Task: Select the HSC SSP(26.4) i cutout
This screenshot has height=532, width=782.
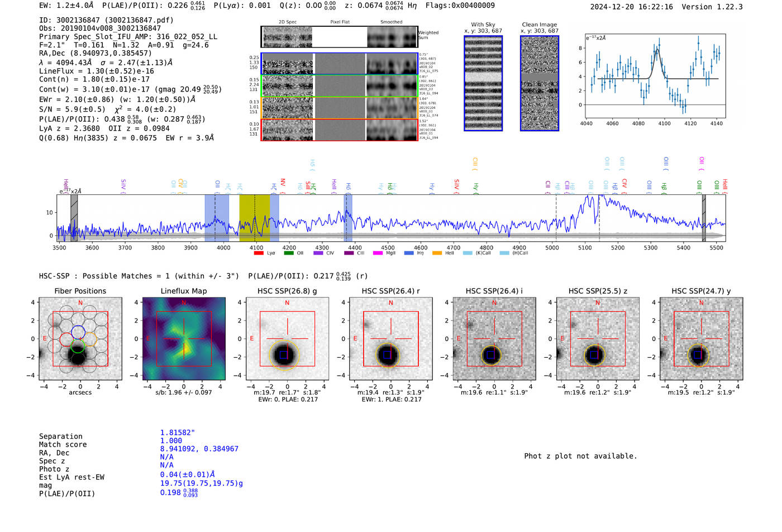Action: [x=494, y=339]
